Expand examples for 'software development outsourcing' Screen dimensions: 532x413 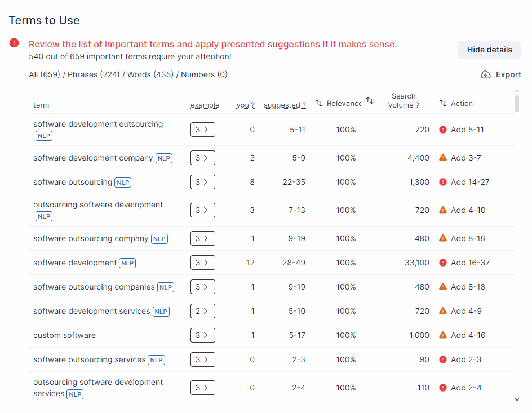pos(202,130)
